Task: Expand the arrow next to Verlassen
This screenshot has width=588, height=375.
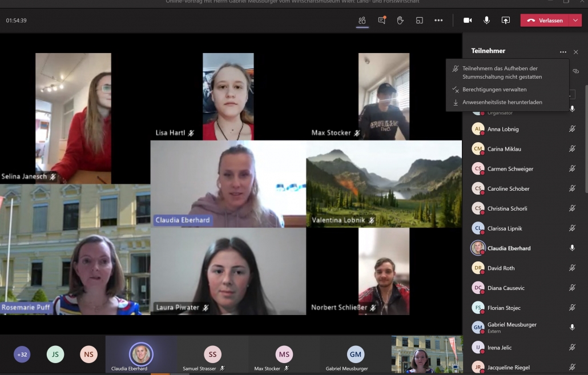Action: click(x=575, y=21)
